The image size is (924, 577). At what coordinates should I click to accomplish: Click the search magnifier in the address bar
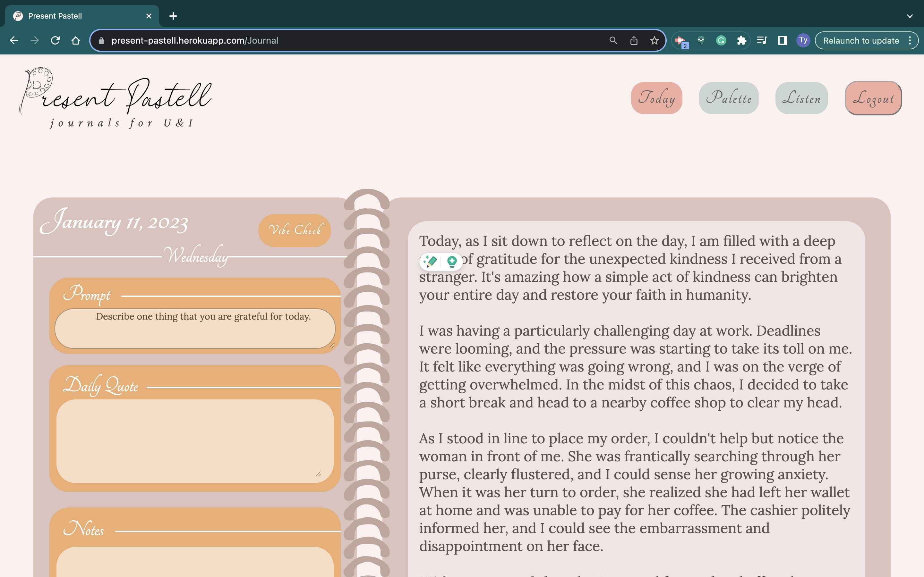pos(613,40)
